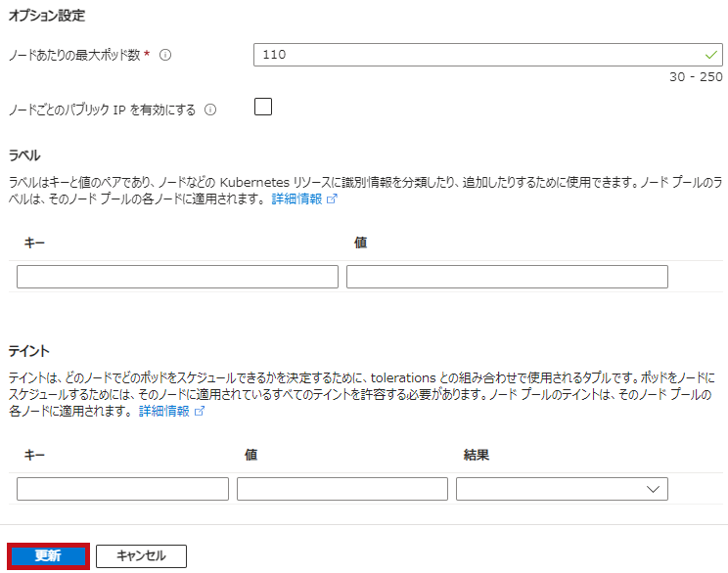Click テイント table キー column header

click(x=34, y=455)
